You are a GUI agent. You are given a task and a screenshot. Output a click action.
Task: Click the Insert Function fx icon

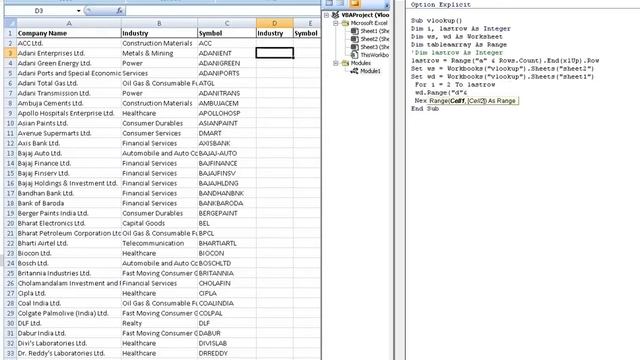(x=119, y=11)
